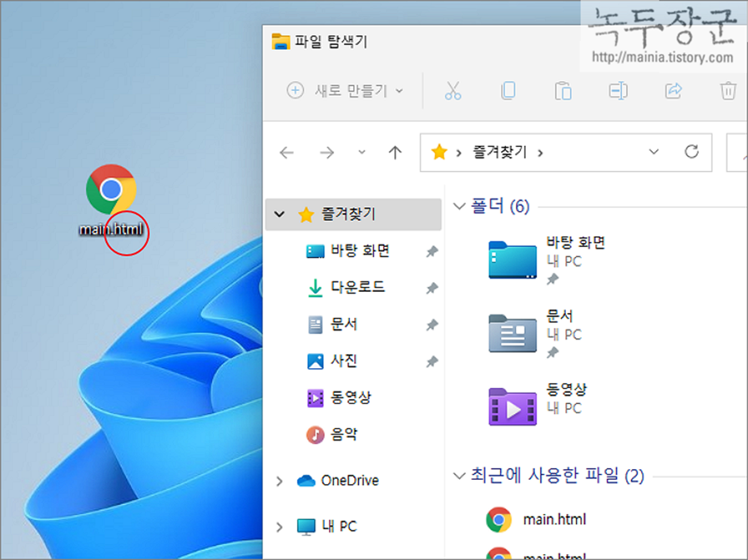This screenshot has width=748, height=560.
Task: Click the Cut scissors icon
Action: tap(453, 91)
